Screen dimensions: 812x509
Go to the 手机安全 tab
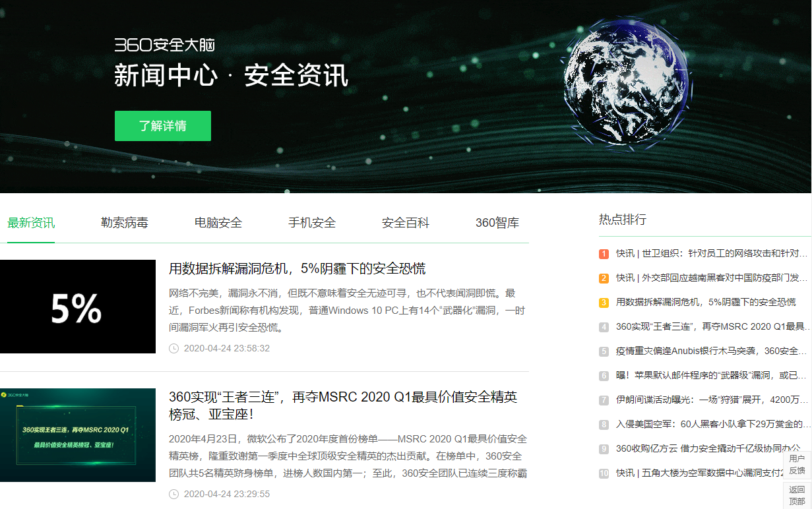(x=312, y=223)
